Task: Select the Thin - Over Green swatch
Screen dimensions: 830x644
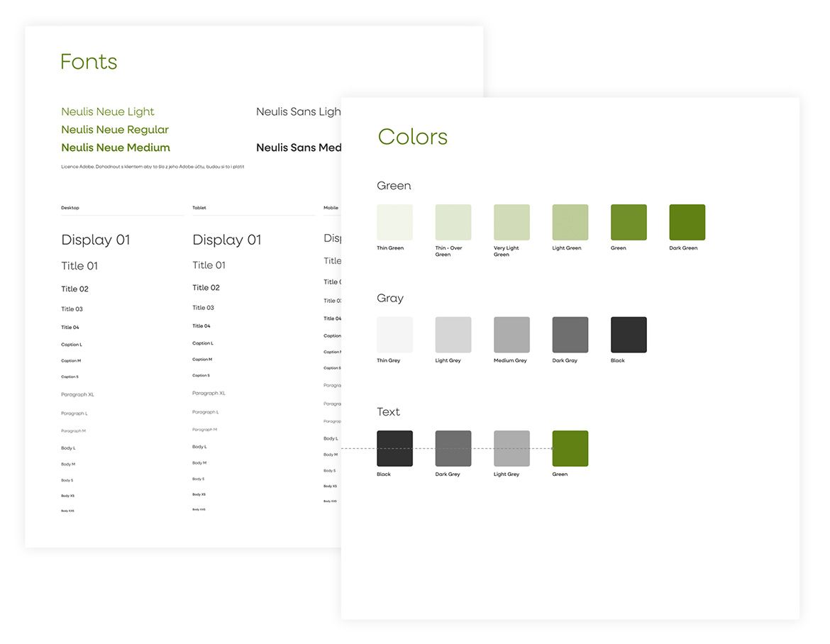Action: point(453,222)
